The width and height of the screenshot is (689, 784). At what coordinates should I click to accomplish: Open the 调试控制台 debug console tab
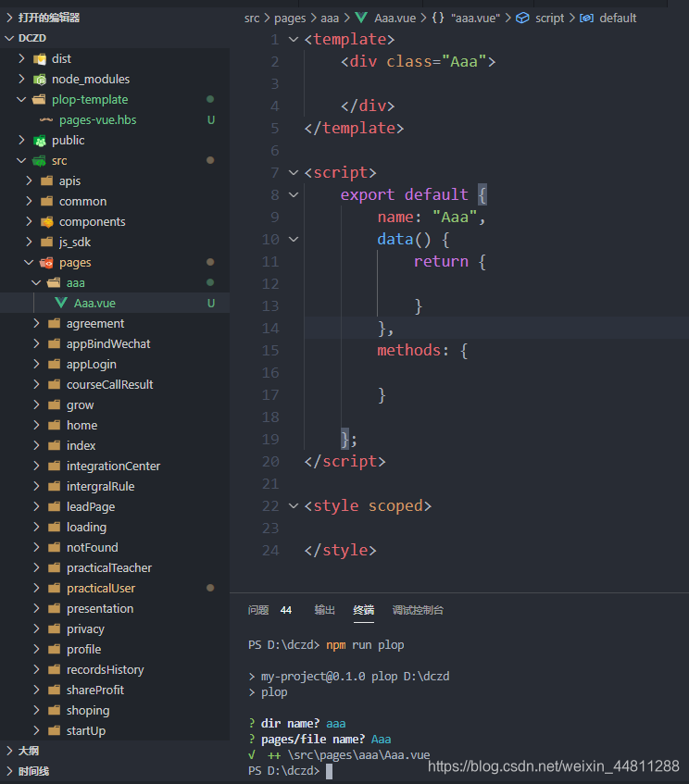click(418, 610)
